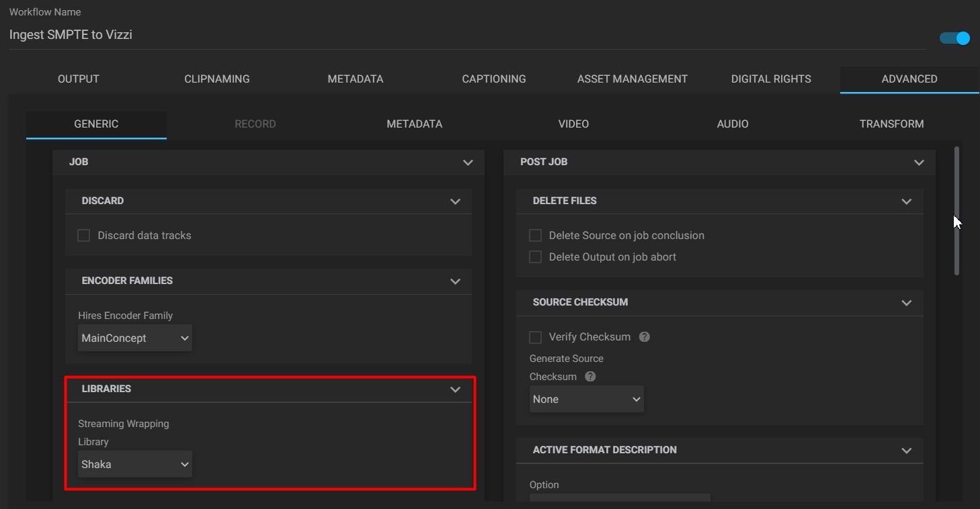Open the Generate Source Checksum dropdown

pos(586,398)
